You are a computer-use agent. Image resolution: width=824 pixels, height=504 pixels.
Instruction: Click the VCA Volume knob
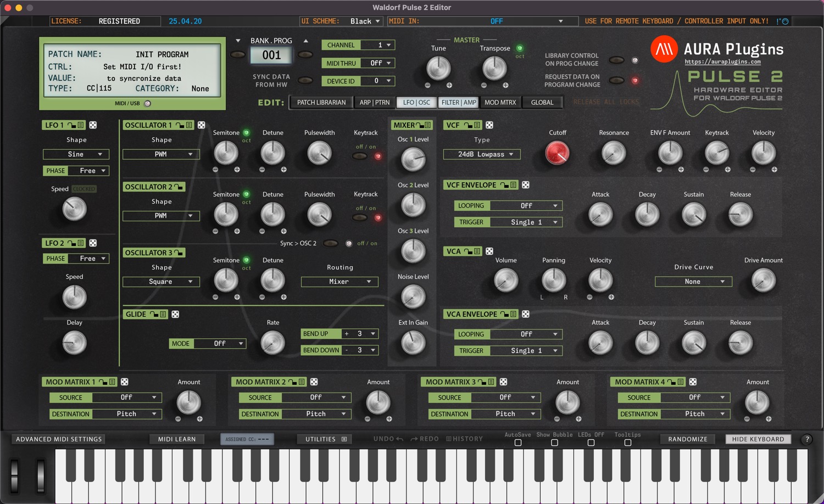pos(506,281)
